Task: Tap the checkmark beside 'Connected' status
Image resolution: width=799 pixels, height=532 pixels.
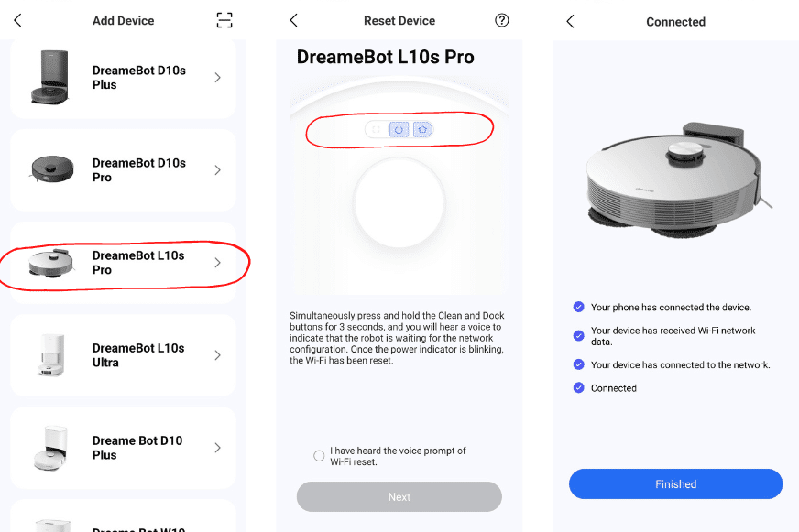Action: 578,387
